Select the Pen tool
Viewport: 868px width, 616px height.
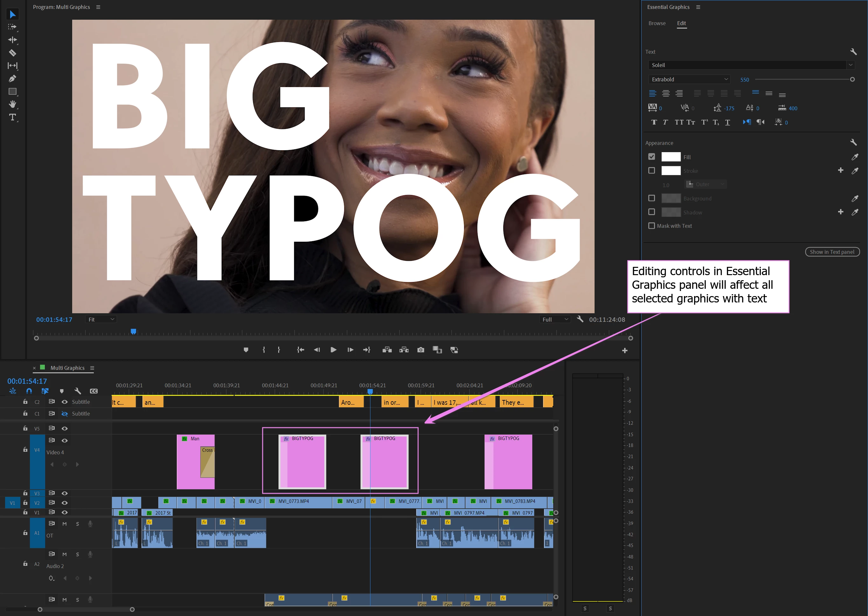pos(12,78)
